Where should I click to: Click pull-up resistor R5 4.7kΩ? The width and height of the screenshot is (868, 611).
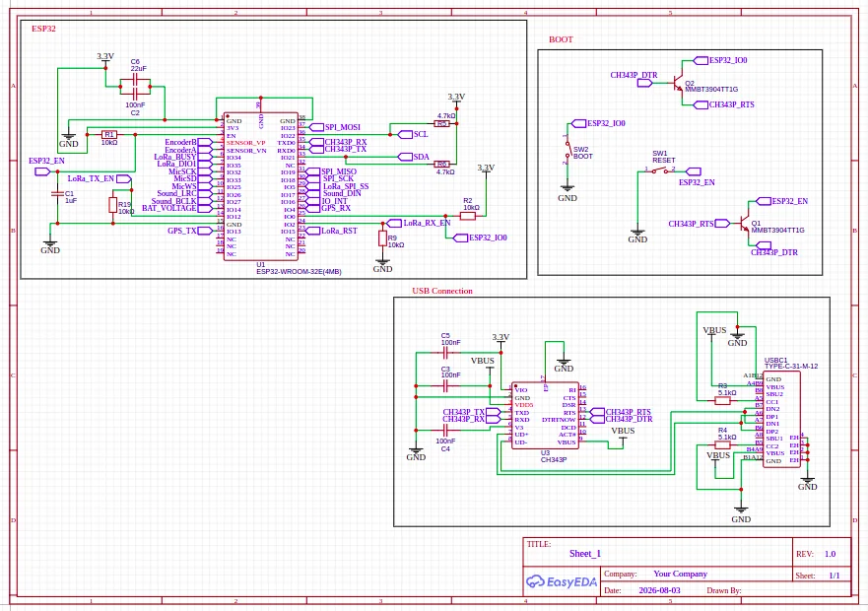tap(442, 123)
